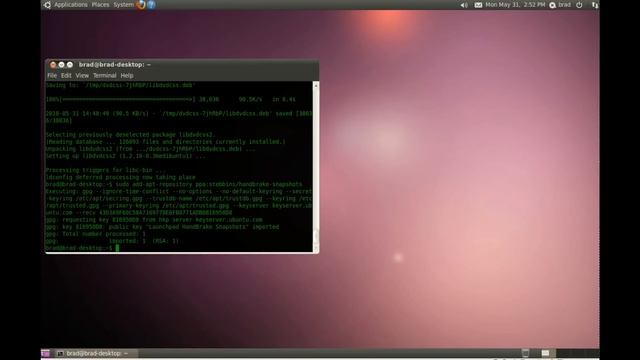The height and width of the screenshot is (360, 640).
Task: Open the volume speaker indicator
Action: [x=464, y=5]
